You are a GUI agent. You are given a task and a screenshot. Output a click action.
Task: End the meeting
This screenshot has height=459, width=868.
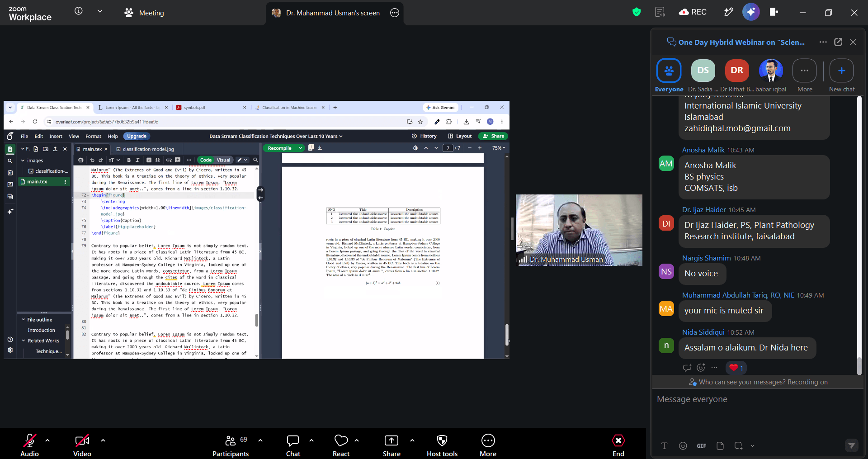(x=618, y=445)
